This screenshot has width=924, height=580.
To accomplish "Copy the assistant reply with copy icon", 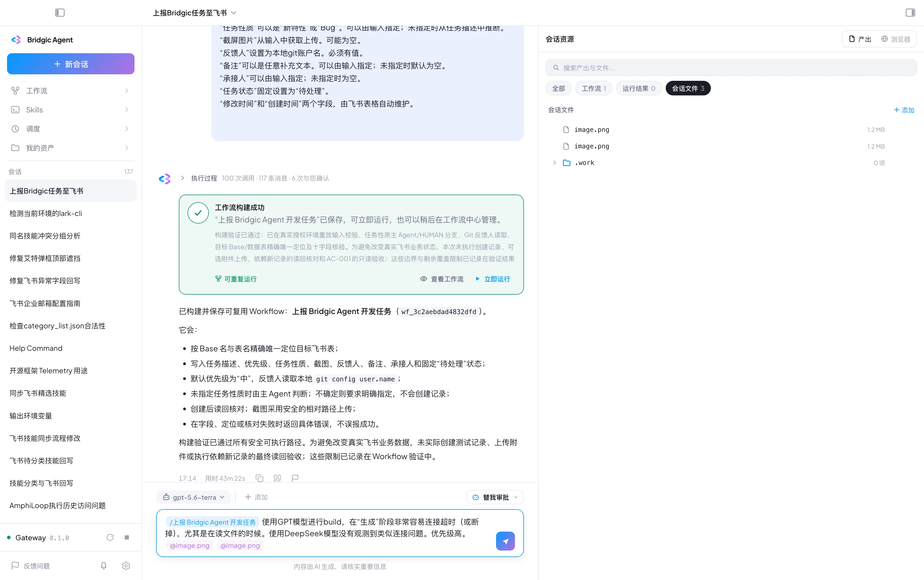I will pyautogui.click(x=260, y=478).
